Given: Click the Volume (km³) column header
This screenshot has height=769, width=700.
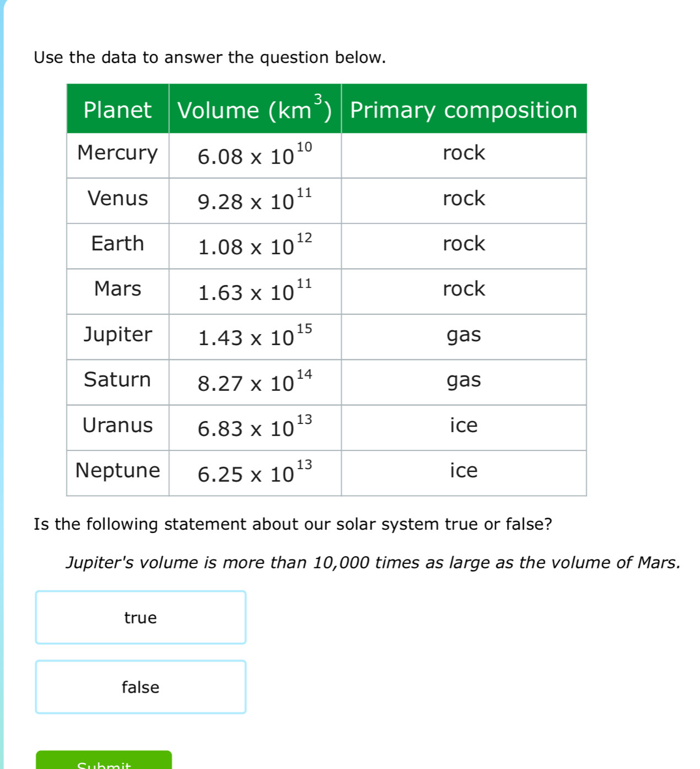Looking at the screenshot, I should pyautogui.click(x=255, y=109).
